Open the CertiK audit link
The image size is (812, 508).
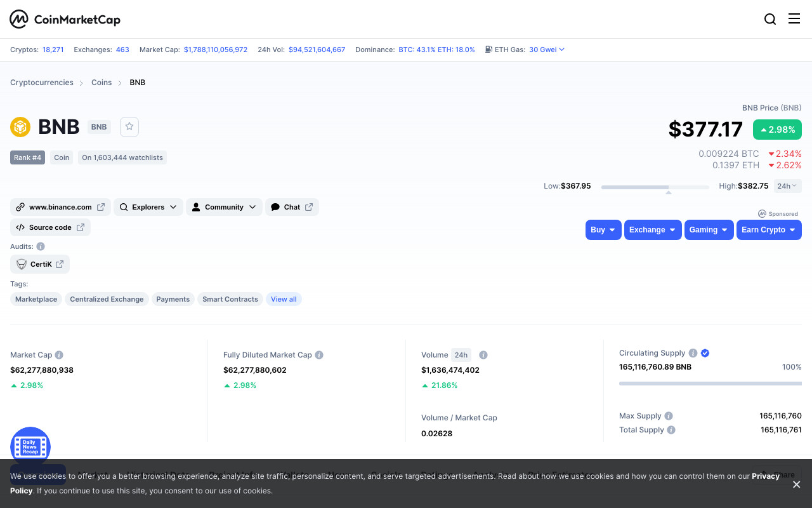tap(40, 264)
